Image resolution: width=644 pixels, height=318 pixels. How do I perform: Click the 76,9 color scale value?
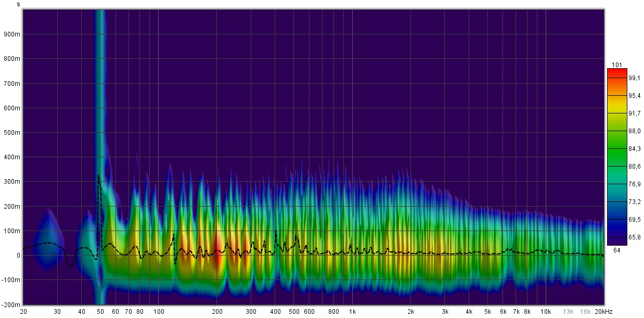pyautogui.click(x=634, y=184)
